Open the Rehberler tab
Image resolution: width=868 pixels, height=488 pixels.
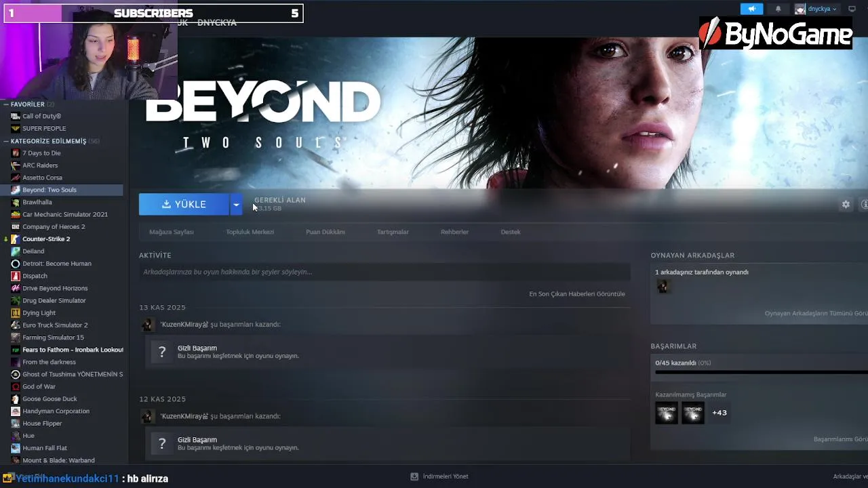click(454, 232)
